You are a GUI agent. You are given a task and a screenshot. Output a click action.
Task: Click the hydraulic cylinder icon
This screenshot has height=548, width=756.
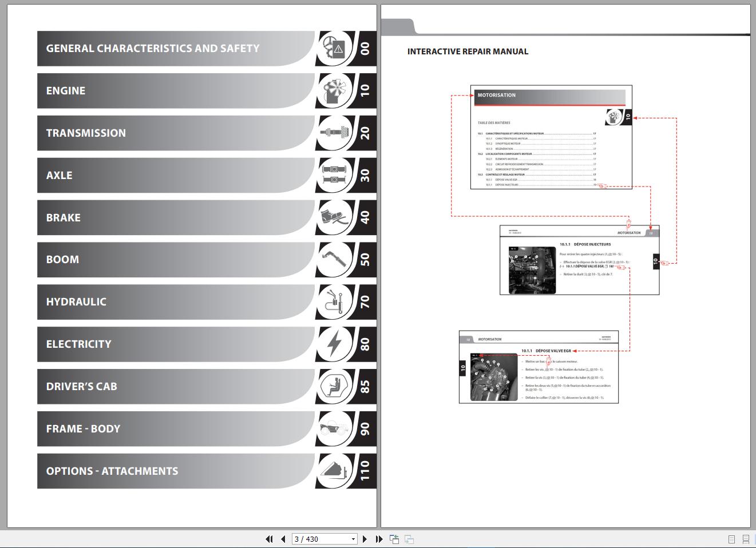tap(334, 302)
